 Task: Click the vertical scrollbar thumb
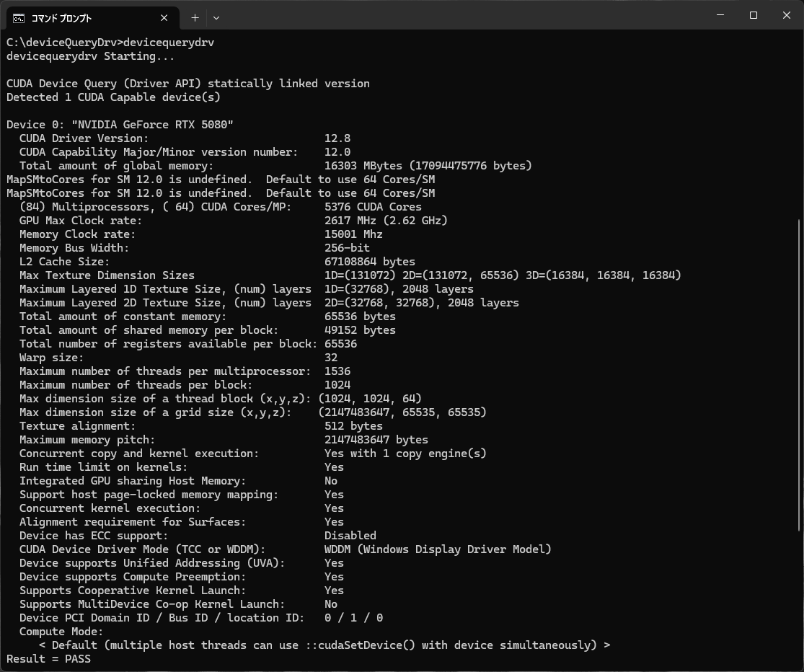pos(798,375)
